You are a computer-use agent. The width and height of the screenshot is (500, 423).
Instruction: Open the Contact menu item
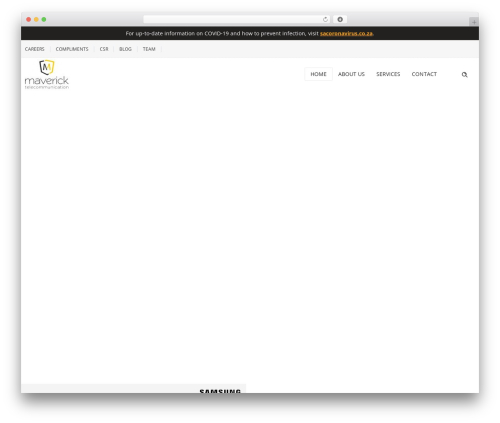pyautogui.click(x=424, y=74)
